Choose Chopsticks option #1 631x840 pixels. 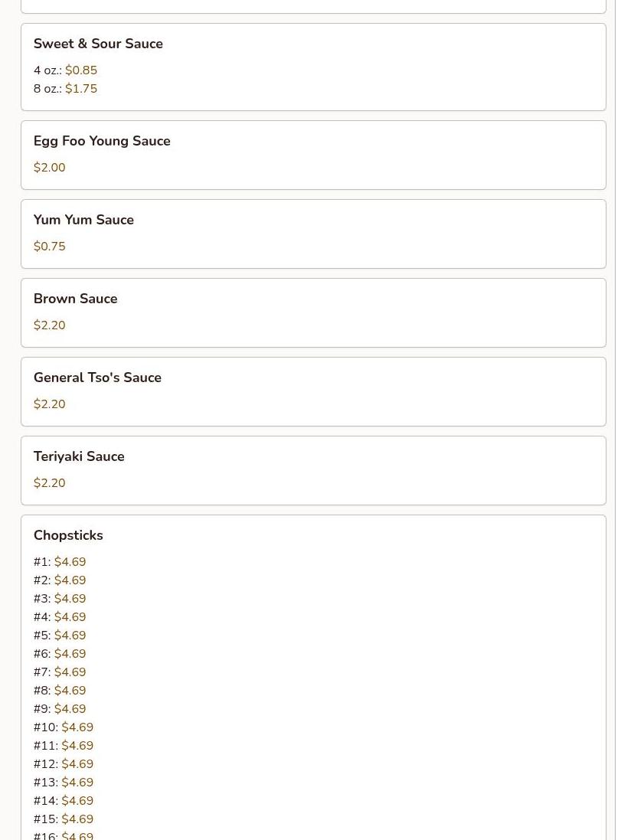pos(60,562)
